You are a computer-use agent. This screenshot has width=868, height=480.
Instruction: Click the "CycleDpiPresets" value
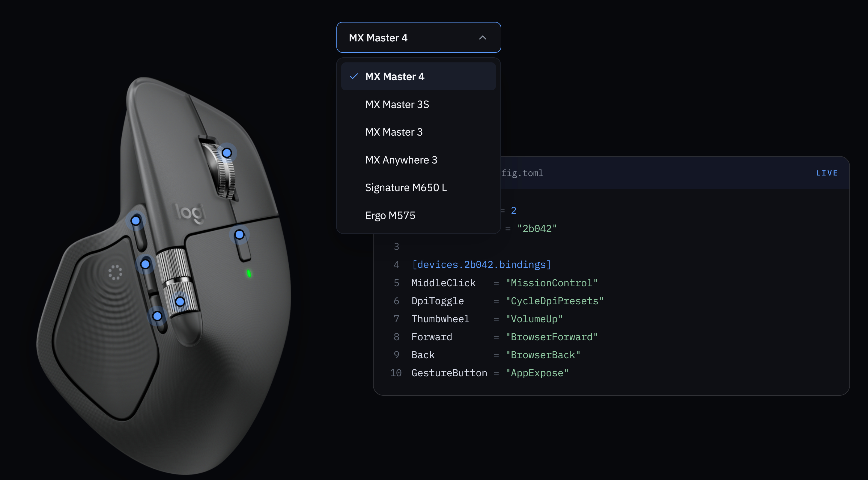pos(554,301)
